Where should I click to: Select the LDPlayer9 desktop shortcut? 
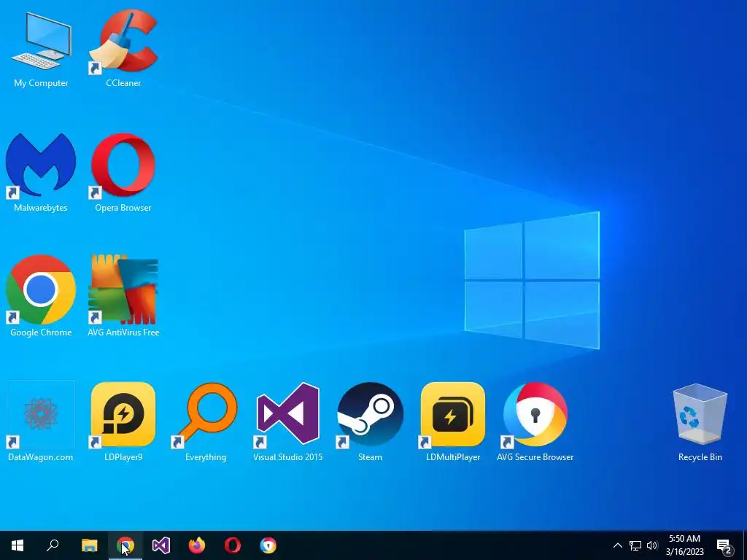[x=123, y=421]
